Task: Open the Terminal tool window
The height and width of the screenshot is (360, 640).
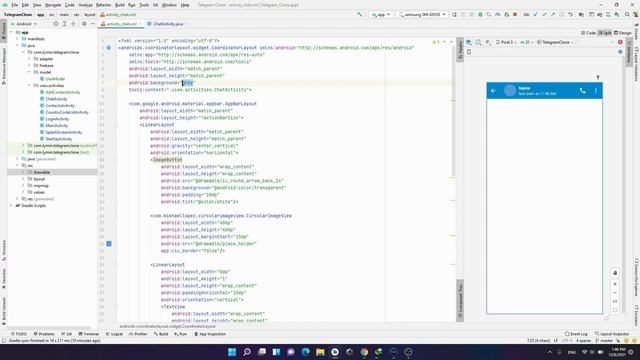Action: tap(89, 334)
